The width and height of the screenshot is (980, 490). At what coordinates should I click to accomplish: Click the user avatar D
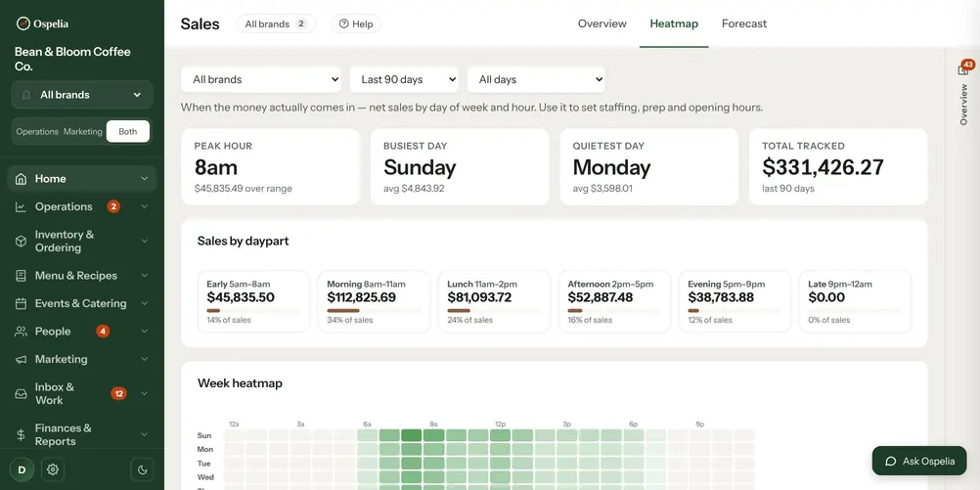pos(22,469)
